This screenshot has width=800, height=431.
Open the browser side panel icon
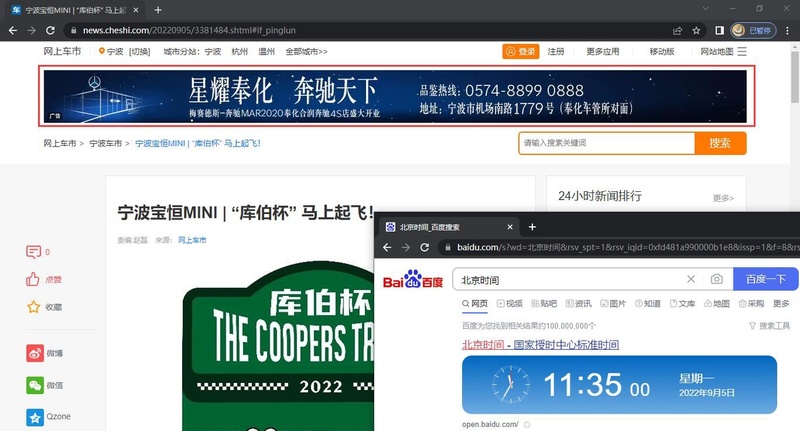coord(719,31)
